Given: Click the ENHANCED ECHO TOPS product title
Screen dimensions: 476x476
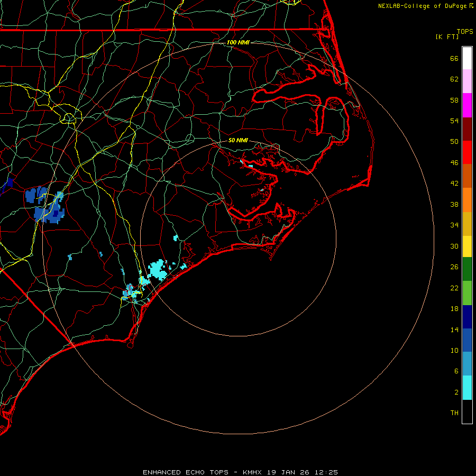Looking at the screenshot, I should pyautogui.click(x=186, y=472).
